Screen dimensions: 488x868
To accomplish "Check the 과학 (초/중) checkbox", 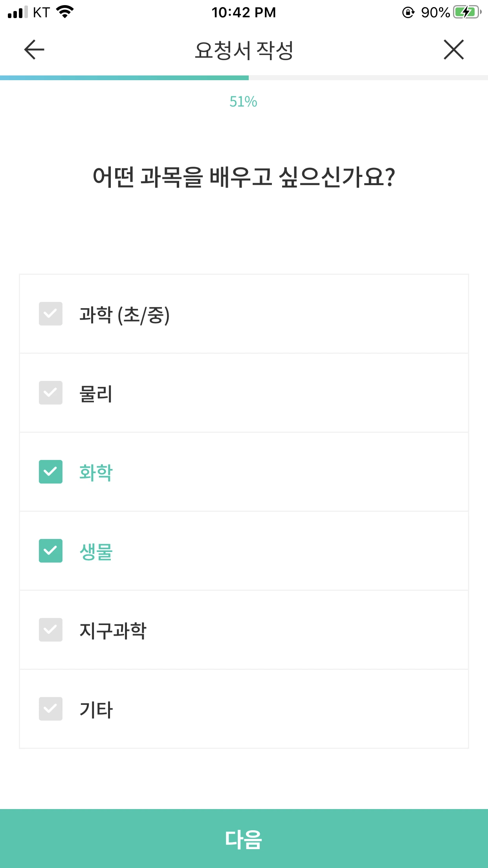I will coord(51,314).
